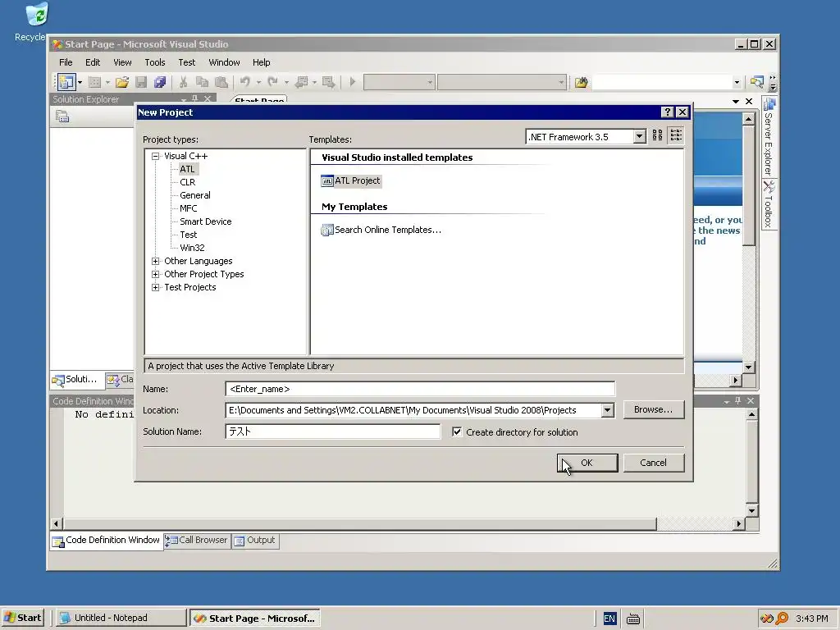Click the Open File folder toolbar icon

click(x=122, y=82)
